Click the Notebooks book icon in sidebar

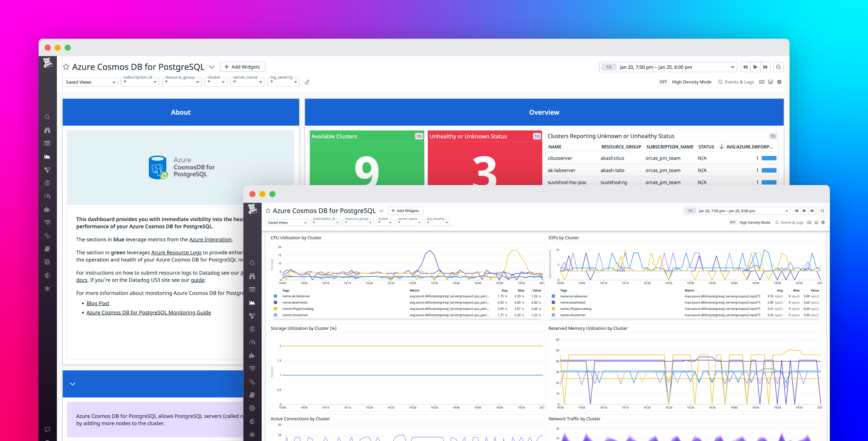click(47, 249)
